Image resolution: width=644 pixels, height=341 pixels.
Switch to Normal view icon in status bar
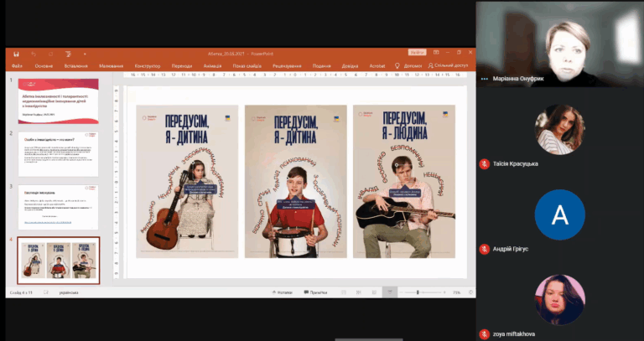(x=345, y=292)
